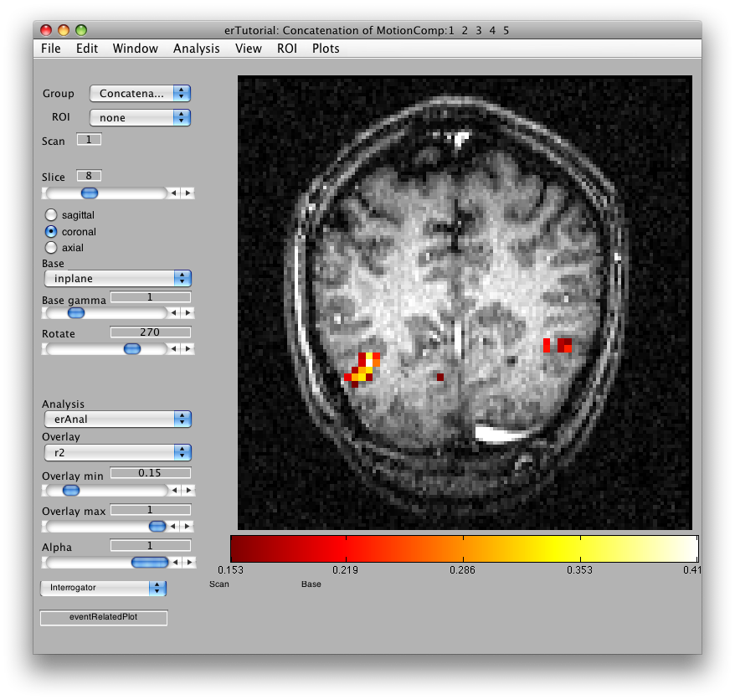Viewport: 735px width, 700px height.
Task: Open the Group dropdown showing Concatena...
Action: [x=140, y=93]
